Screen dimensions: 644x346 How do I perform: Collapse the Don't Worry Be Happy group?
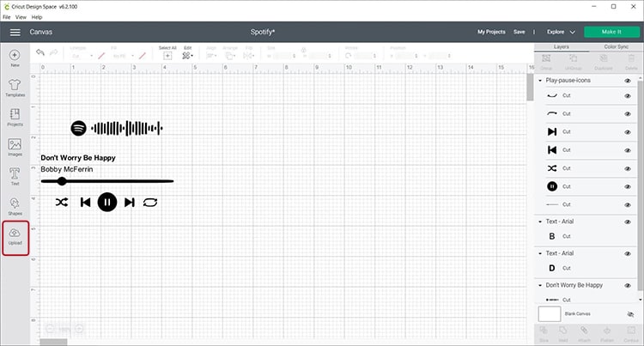(x=540, y=285)
